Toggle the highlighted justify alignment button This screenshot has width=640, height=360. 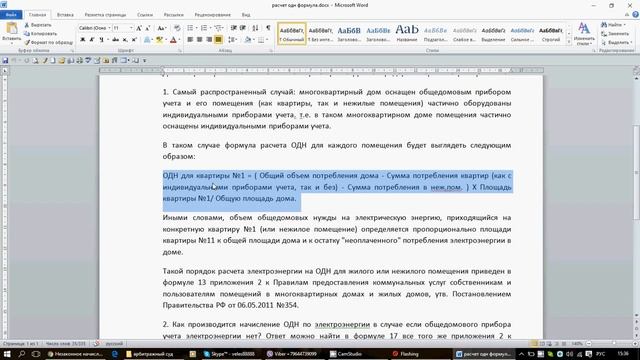[x=218, y=40]
